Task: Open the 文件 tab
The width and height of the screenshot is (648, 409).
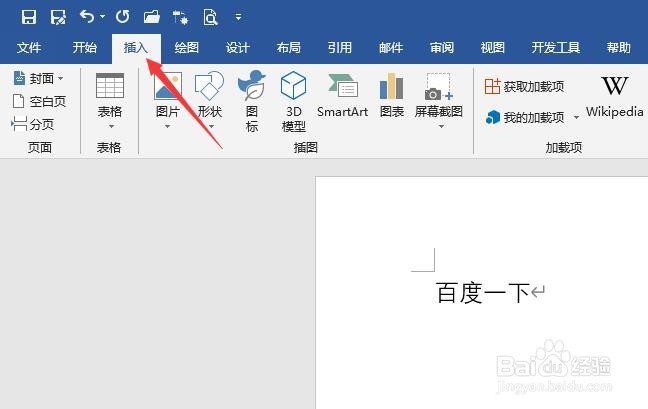Action: (x=29, y=48)
